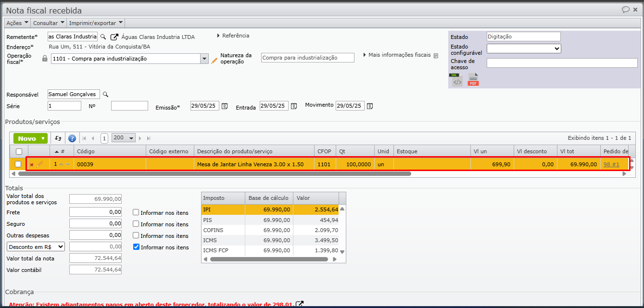This screenshot has height=308, width=644.
Task: Toggle the select-all checkbox in grid header
Action: (19, 151)
